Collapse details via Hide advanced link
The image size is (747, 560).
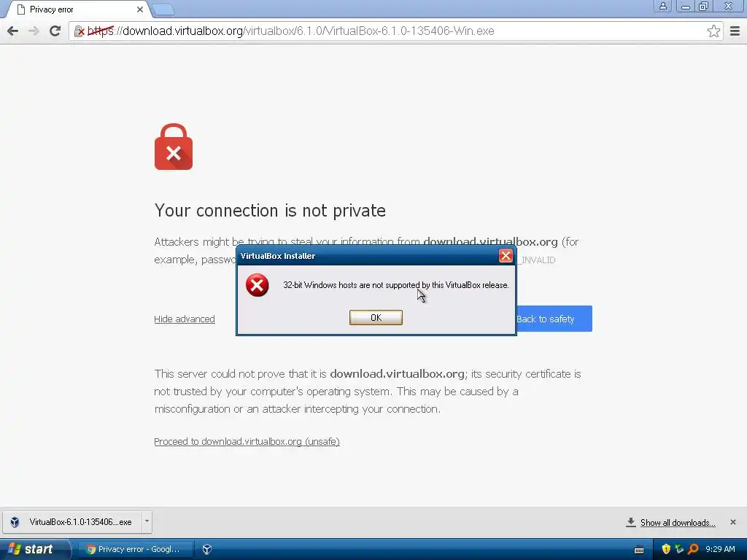[x=185, y=319]
